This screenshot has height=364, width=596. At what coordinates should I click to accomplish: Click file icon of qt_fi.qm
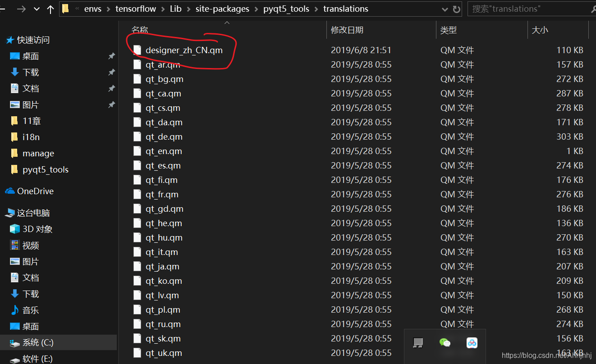[x=138, y=180]
